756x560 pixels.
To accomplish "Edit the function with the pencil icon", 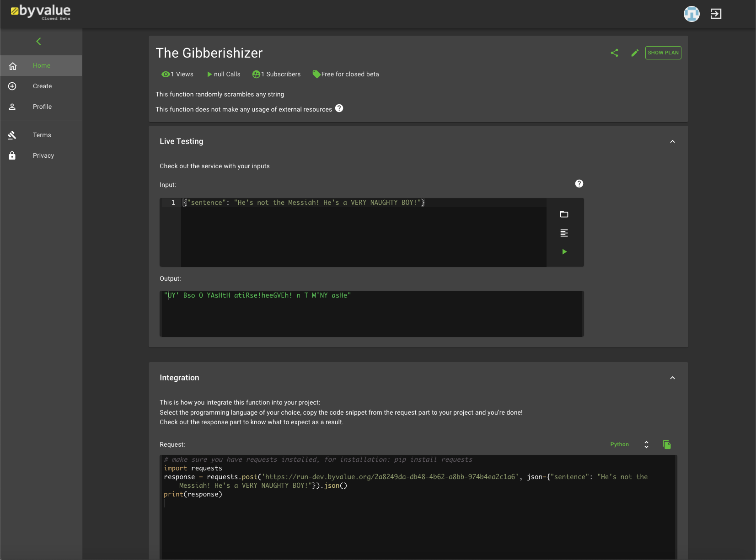I will (x=634, y=53).
